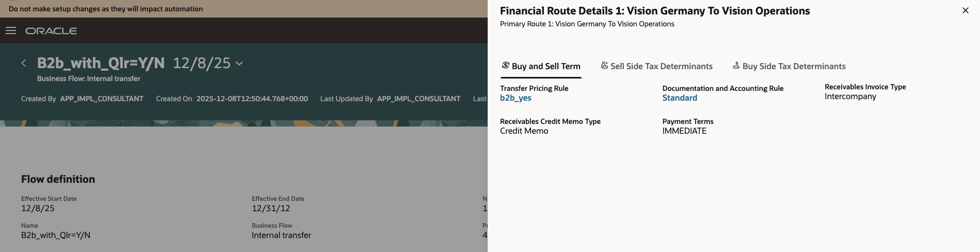
Task: Open the Standard documentation and accounting rule
Action: (679, 98)
